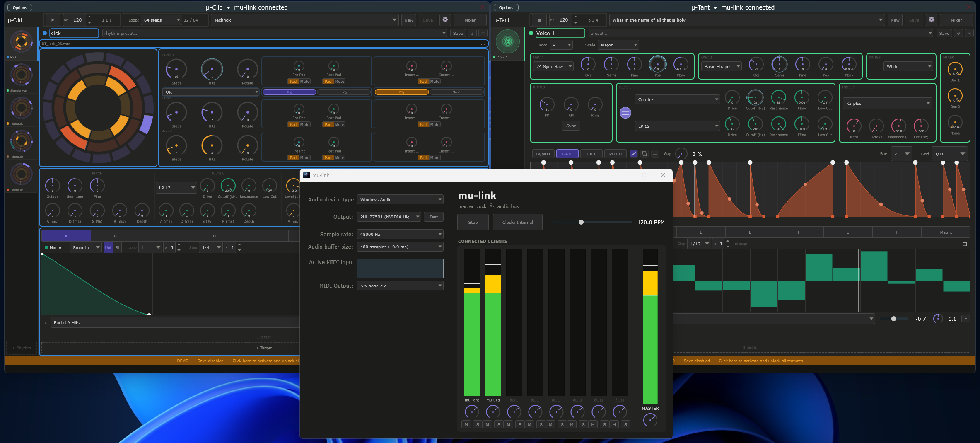980x443 pixels.
Task: Click the Euclid A Hits knob
Action: coord(212,69)
